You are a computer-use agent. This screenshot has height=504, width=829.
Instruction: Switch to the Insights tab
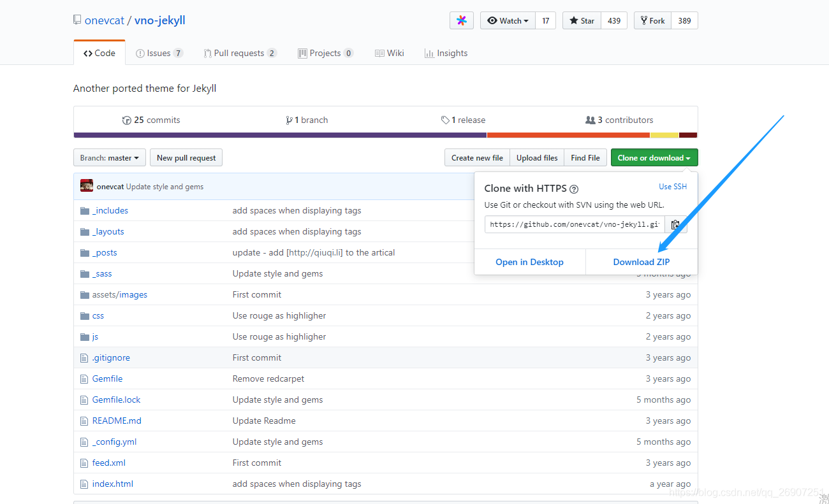[x=446, y=53]
